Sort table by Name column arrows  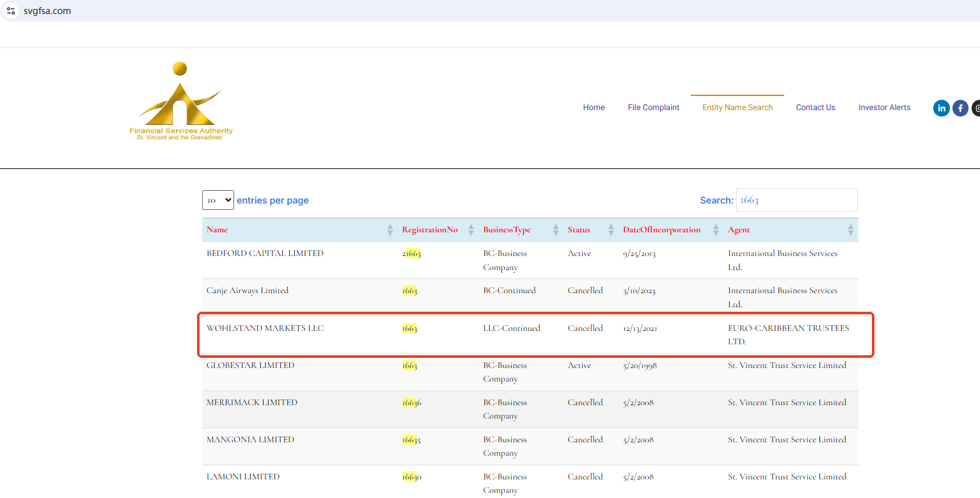390,230
